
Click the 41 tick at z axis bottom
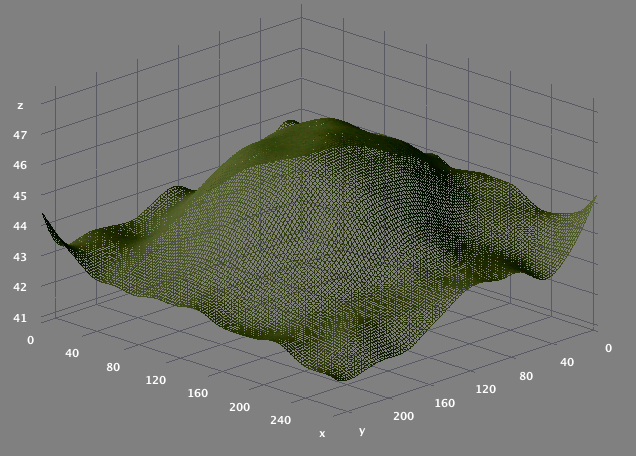[x=20, y=318]
